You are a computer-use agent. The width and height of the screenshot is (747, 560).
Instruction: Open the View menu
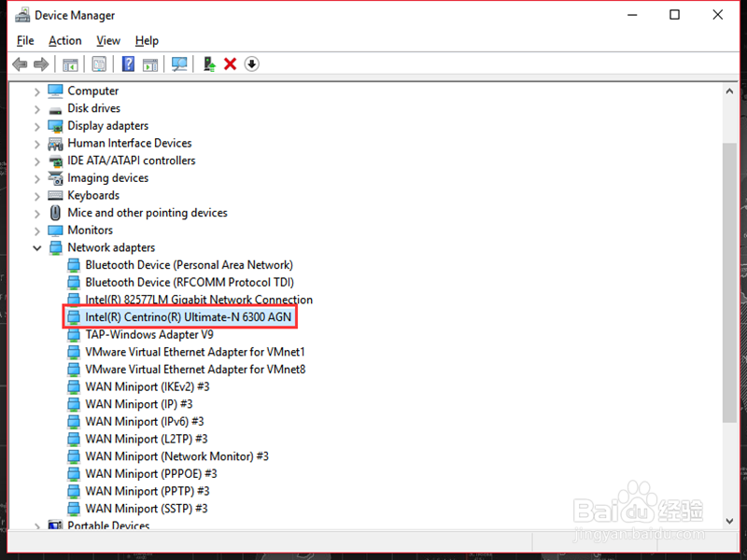click(108, 41)
